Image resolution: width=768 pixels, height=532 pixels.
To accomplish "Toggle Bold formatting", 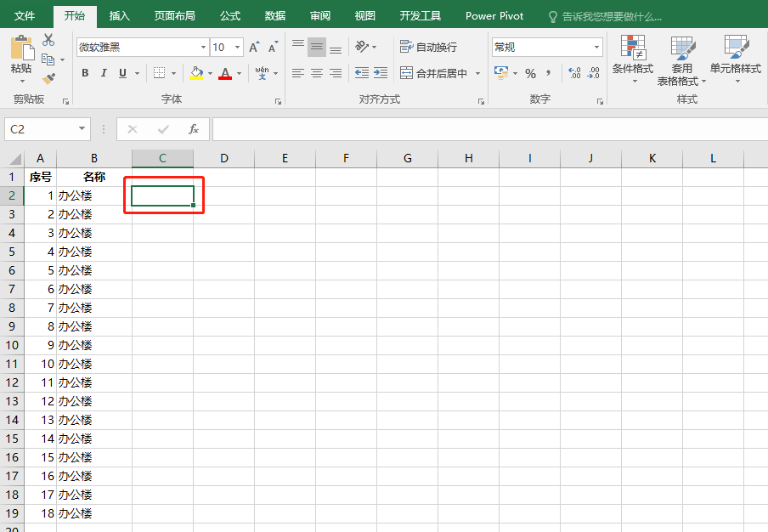I will point(85,73).
